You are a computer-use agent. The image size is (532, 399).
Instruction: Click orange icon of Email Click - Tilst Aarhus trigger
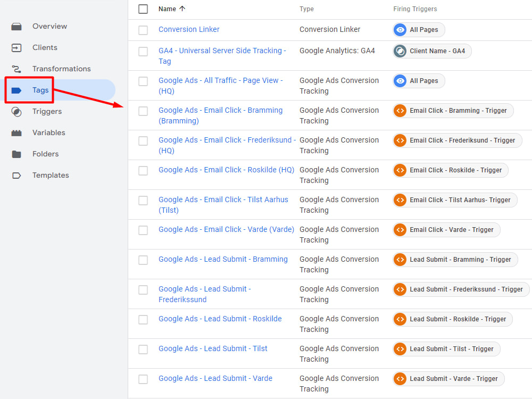[401, 200]
